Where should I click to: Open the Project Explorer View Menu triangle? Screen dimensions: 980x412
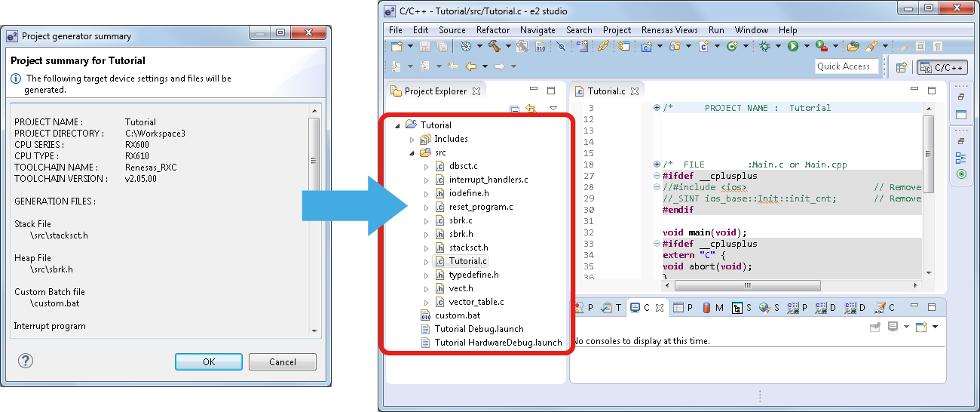click(553, 109)
